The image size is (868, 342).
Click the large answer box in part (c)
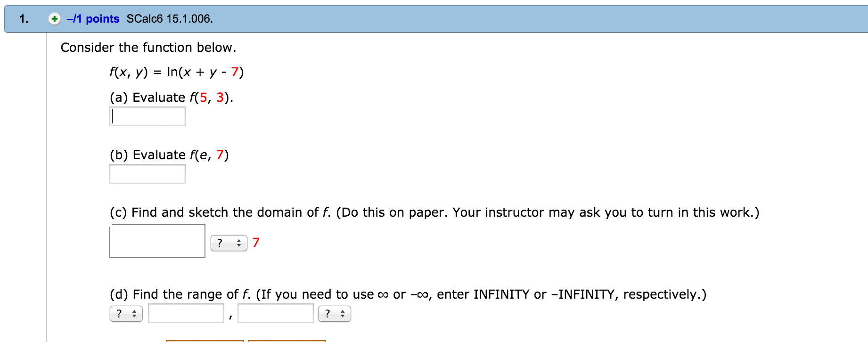coord(157,242)
